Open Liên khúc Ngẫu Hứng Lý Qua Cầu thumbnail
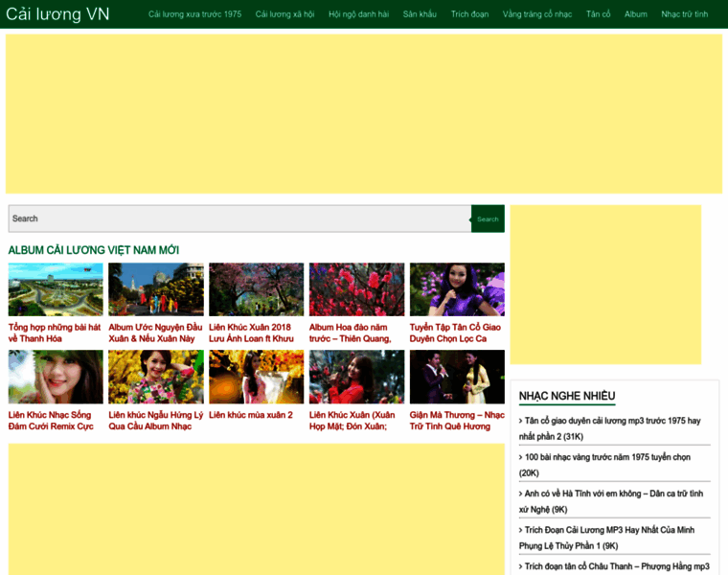Viewport: 728px width, 575px height. (156, 377)
